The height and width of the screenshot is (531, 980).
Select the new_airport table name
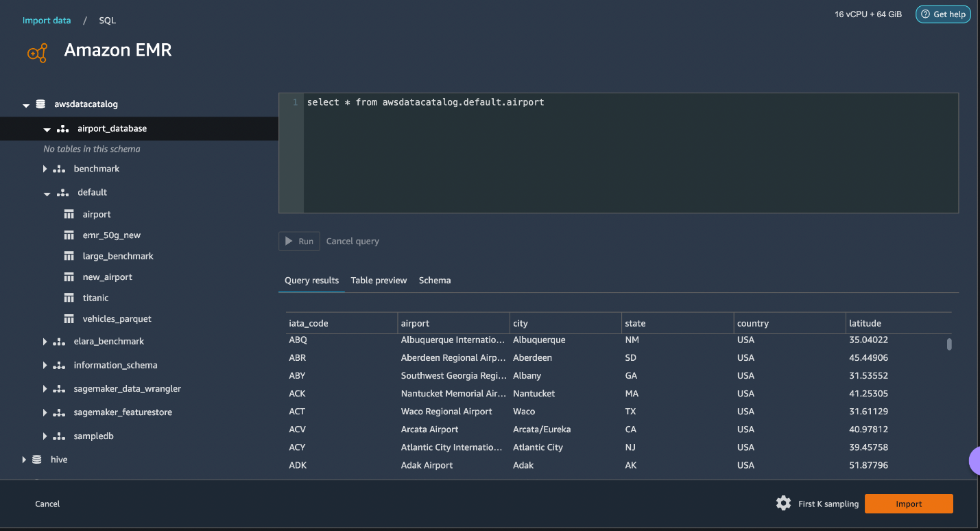click(107, 277)
